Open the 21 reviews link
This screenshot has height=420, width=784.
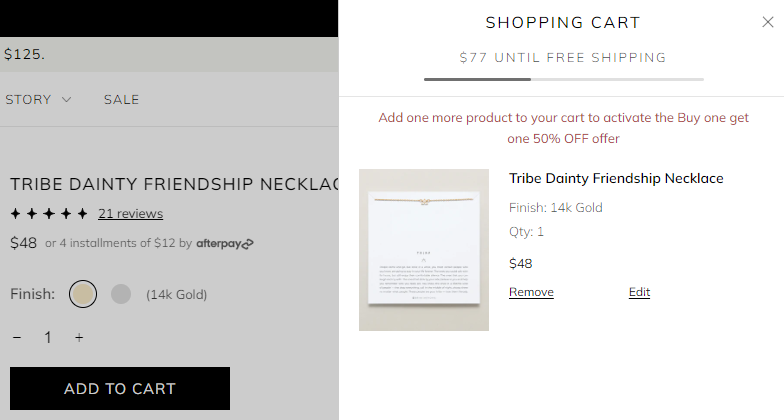(x=130, y=214)
